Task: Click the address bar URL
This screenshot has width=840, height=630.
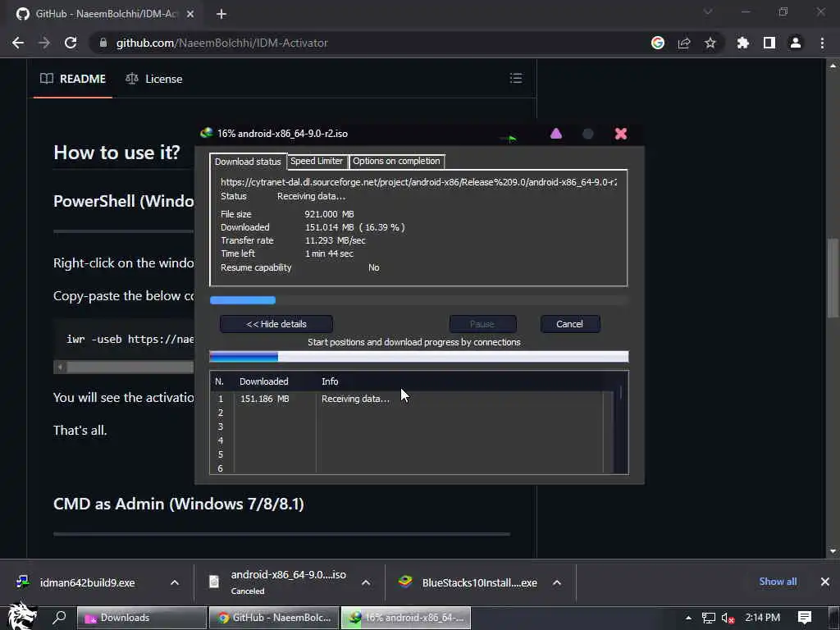Action: pyautogui.click(x=221, y=43)
